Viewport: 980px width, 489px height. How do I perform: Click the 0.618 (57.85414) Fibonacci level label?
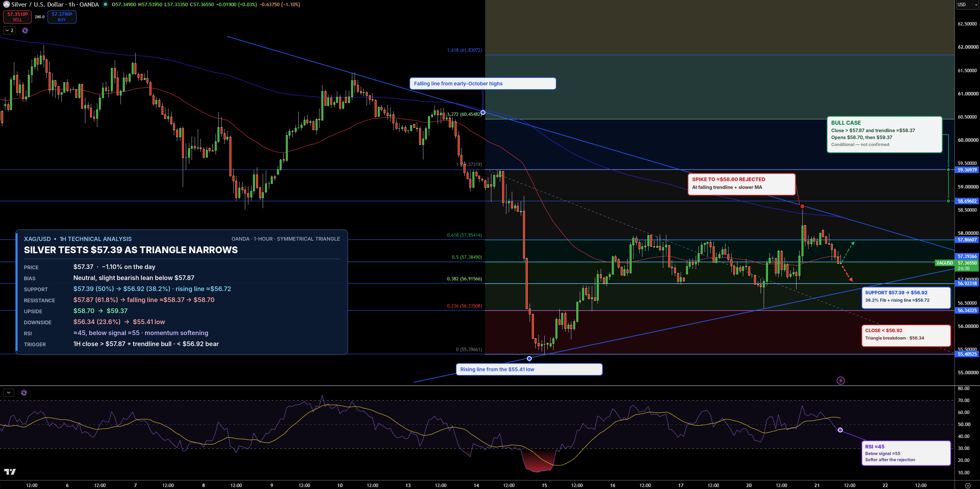pyautogui.click(x=464, y=235)
